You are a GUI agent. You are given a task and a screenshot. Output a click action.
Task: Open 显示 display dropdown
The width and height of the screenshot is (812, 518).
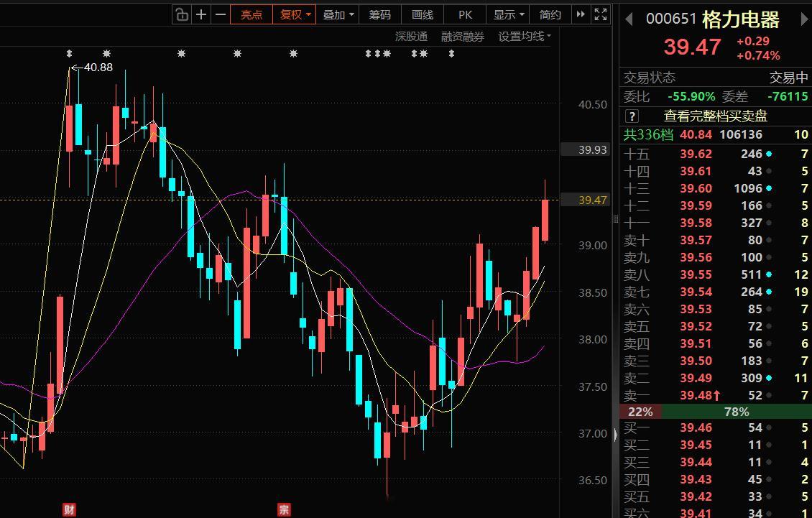pos(509,14)
